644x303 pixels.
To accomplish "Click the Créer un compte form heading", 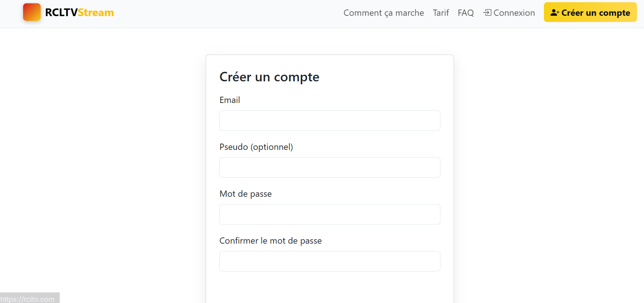I will 270,77.
